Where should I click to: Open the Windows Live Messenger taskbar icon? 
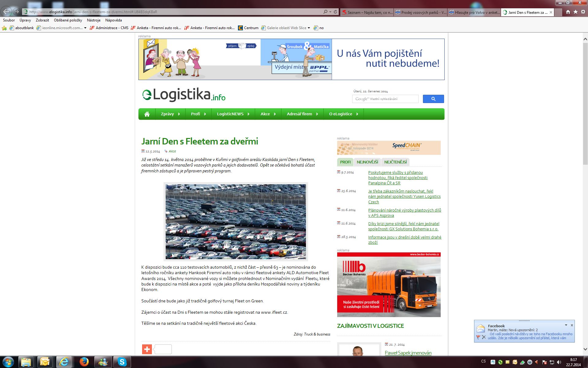tap(103, 362)
